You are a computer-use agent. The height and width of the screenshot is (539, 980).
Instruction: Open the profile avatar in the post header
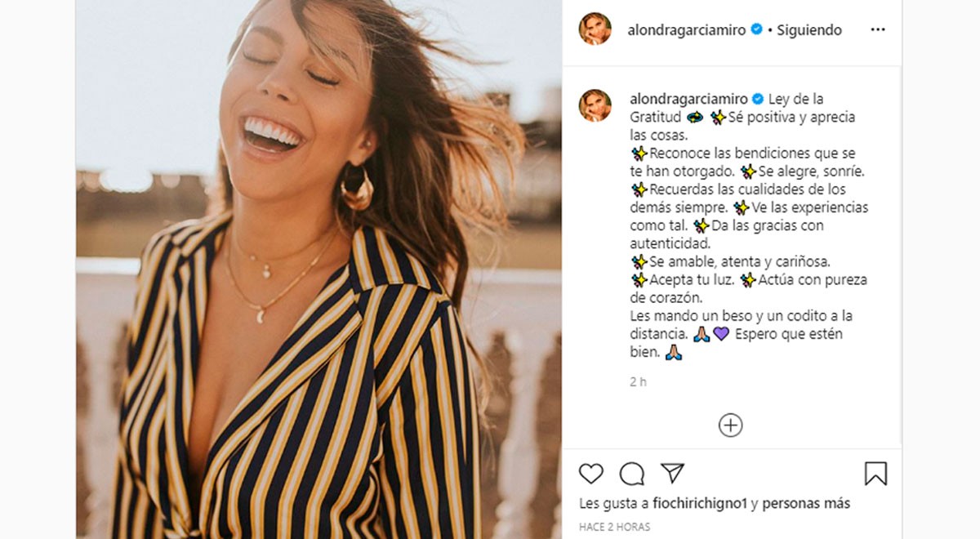tap(595, 29)
